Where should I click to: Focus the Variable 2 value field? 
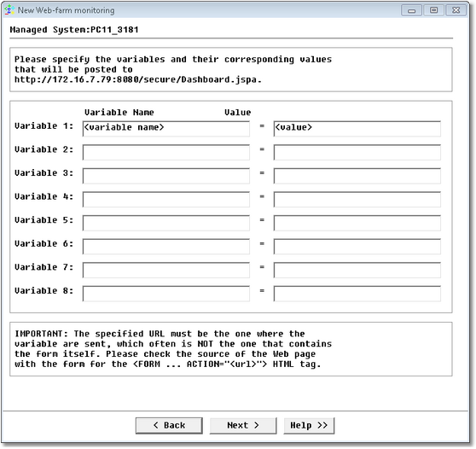click(x=357, y=152)
